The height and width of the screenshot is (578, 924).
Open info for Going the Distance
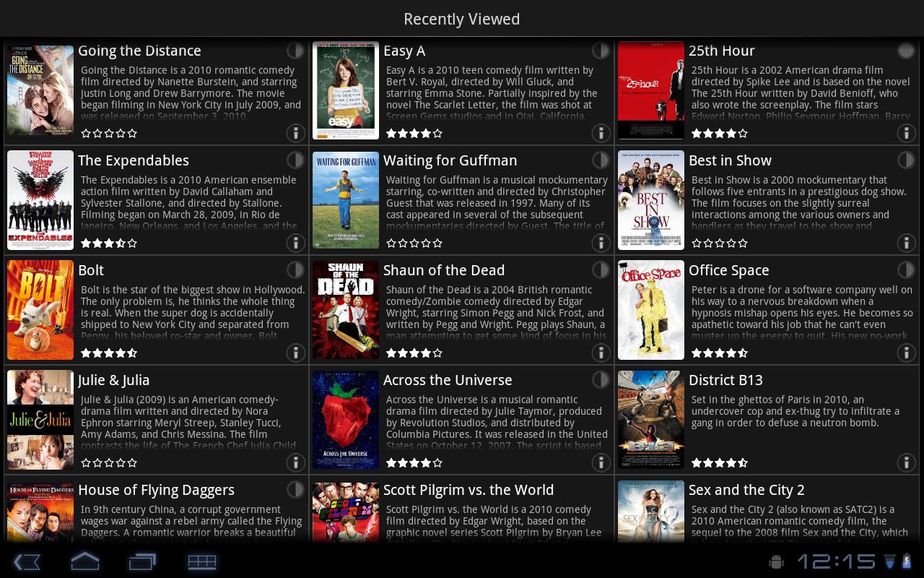click(295, 133)
